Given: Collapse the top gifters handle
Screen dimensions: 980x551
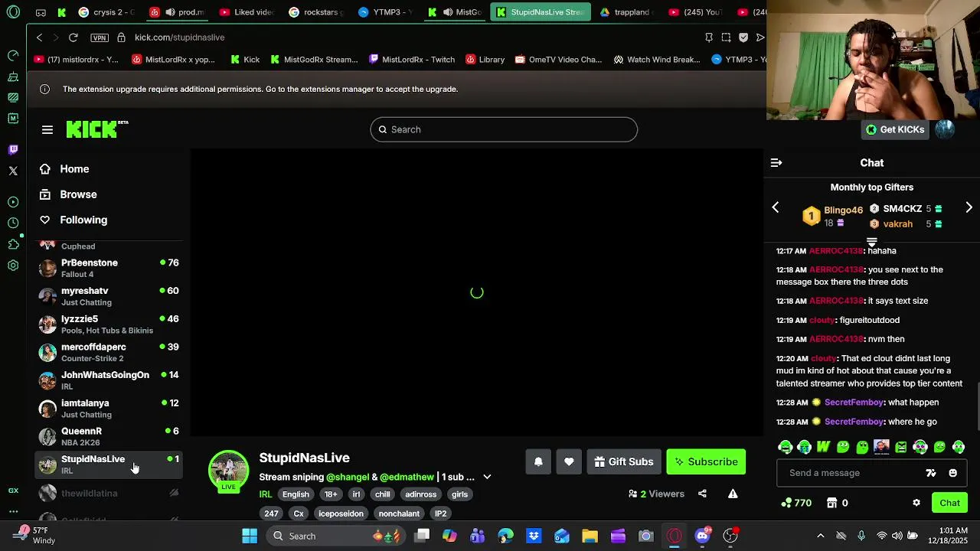Looking at the screenshot, I should point(871,242).
